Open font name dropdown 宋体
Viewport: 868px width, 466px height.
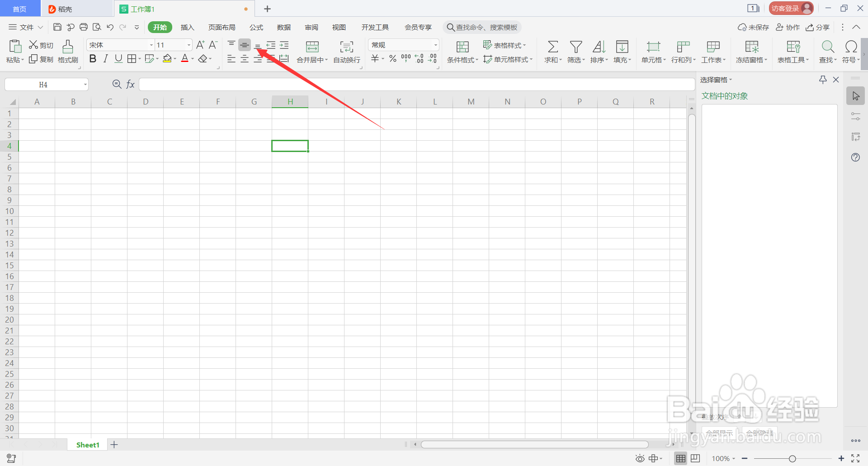pyautogui.click(x=151, y=45)
